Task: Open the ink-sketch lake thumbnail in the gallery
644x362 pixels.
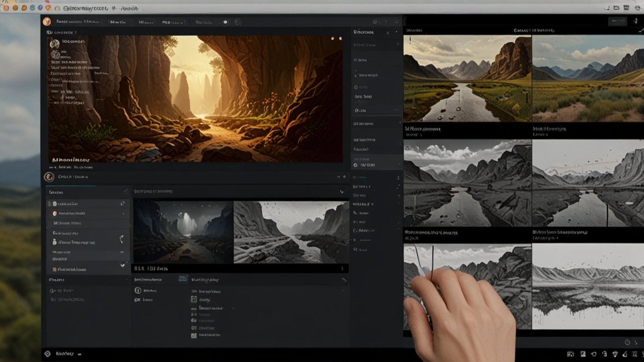Action: [588, 287]
